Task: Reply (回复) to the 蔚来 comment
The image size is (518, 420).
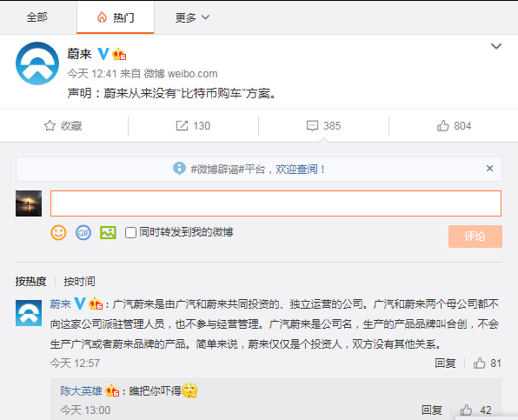Action: pyautogui.click(x=445, y=363)
